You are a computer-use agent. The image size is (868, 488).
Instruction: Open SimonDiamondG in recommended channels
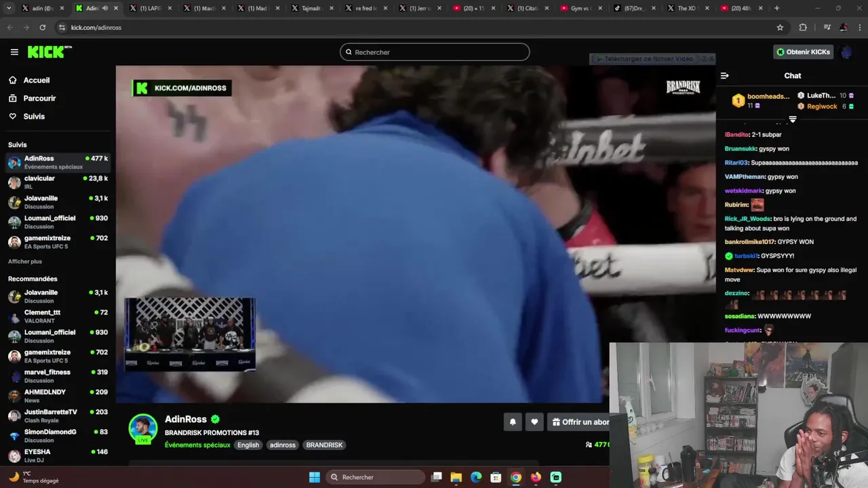coord(58,436)
